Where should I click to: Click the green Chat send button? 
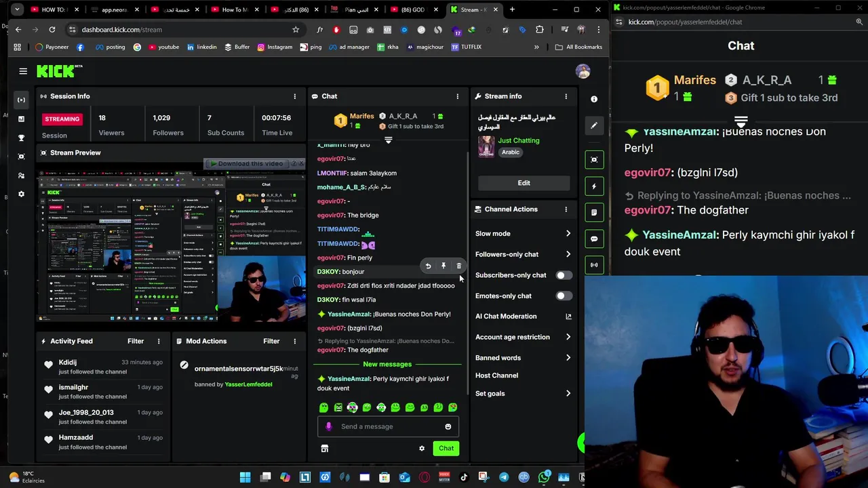(446, 448)
